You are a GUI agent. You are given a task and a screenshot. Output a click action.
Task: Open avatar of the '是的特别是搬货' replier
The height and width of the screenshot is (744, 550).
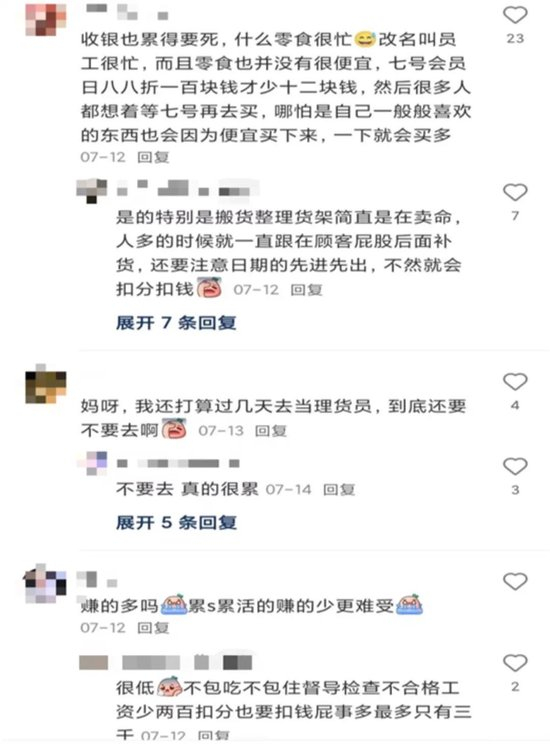pos(92,191)
